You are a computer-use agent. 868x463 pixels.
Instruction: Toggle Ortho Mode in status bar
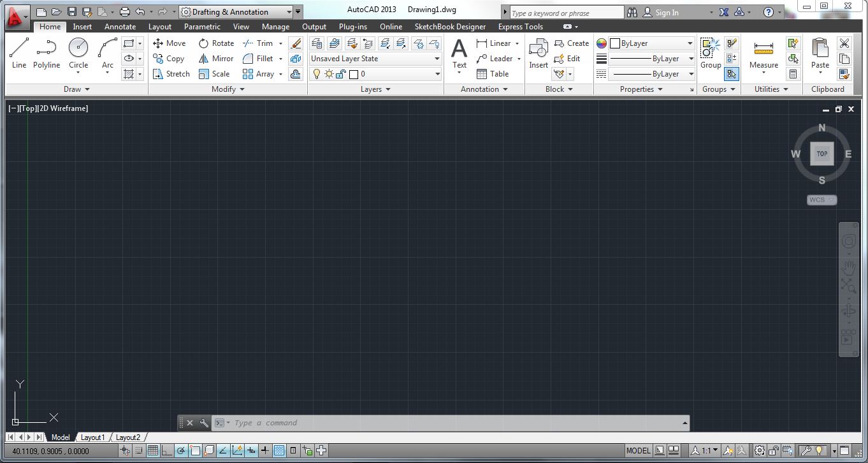[x=168, y=450]
